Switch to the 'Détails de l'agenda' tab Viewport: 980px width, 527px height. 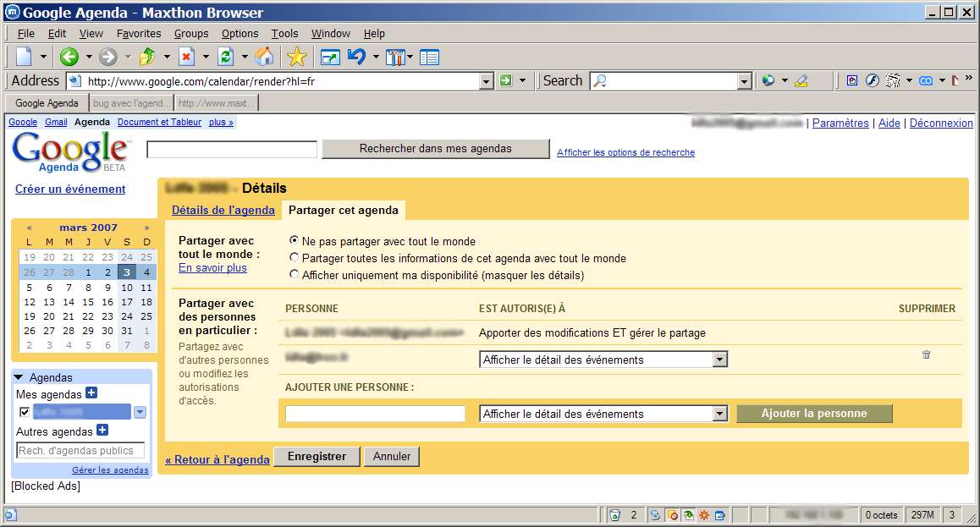pos(223,211)
